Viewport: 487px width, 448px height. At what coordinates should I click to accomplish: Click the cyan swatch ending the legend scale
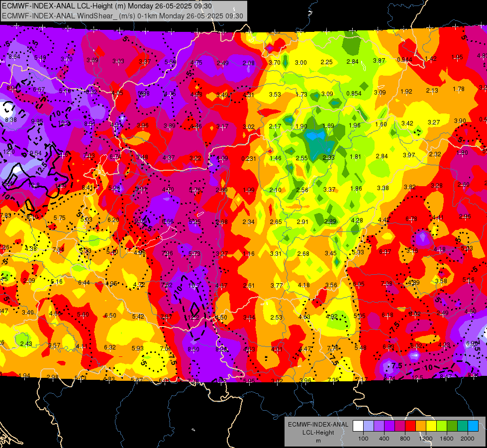[x=474, y=426]
